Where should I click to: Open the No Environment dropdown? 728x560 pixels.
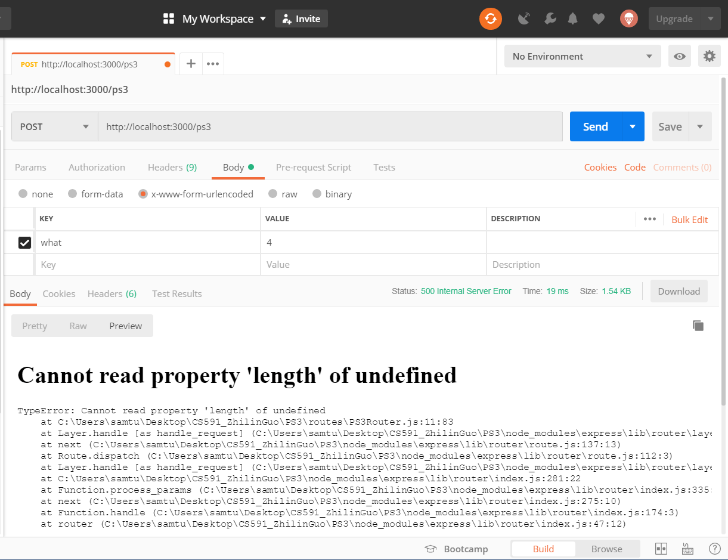[x=582, y=56]
